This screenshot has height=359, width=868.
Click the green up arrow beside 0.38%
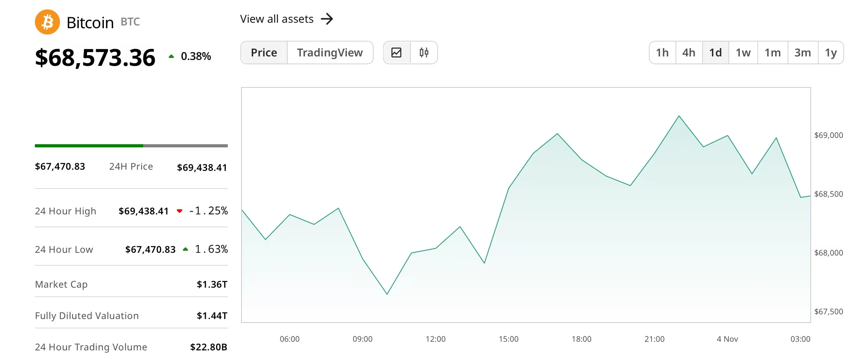[x=171, y=56]
